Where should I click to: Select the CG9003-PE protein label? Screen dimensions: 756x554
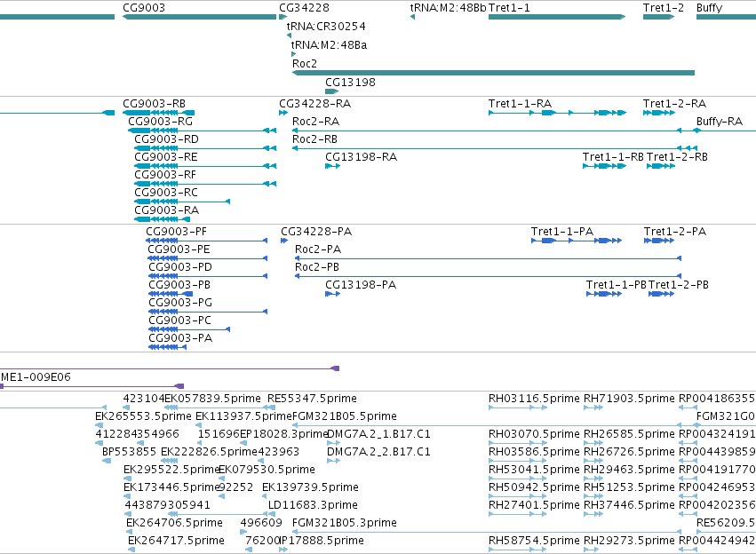pos(179,249)
